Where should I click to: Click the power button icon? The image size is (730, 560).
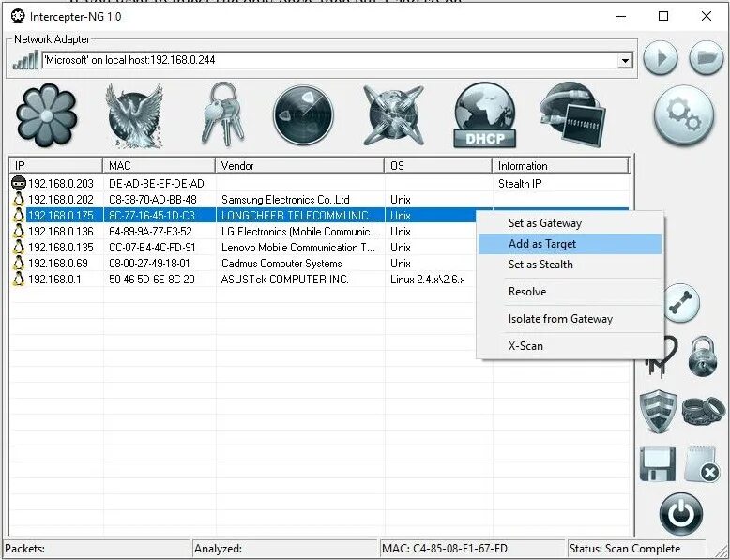pos(680,514)
